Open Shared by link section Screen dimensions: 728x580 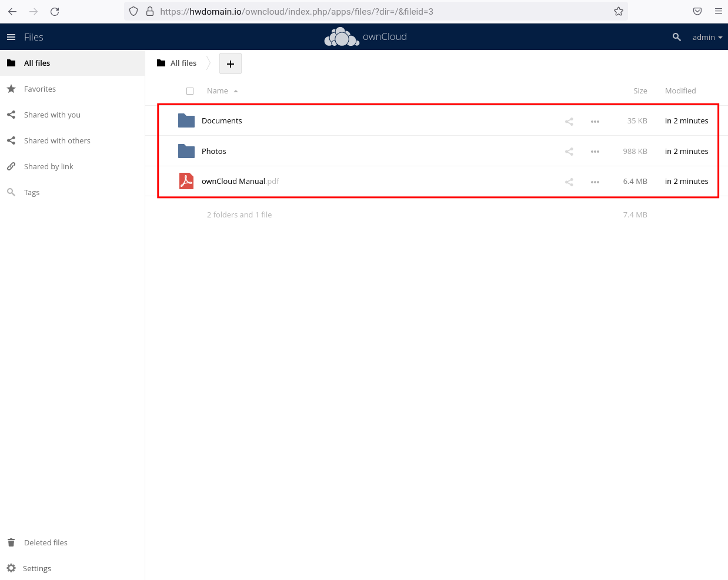pos(72,166)
